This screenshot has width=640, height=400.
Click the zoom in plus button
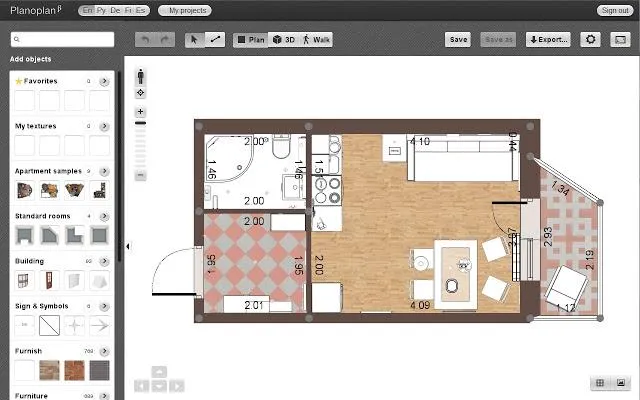(x=140, y=111)
